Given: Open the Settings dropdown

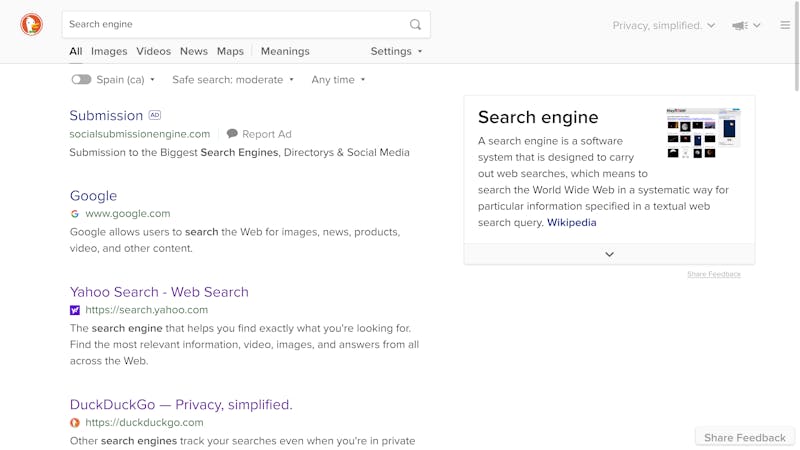Looking at the screenshot, I should (396, 51).
